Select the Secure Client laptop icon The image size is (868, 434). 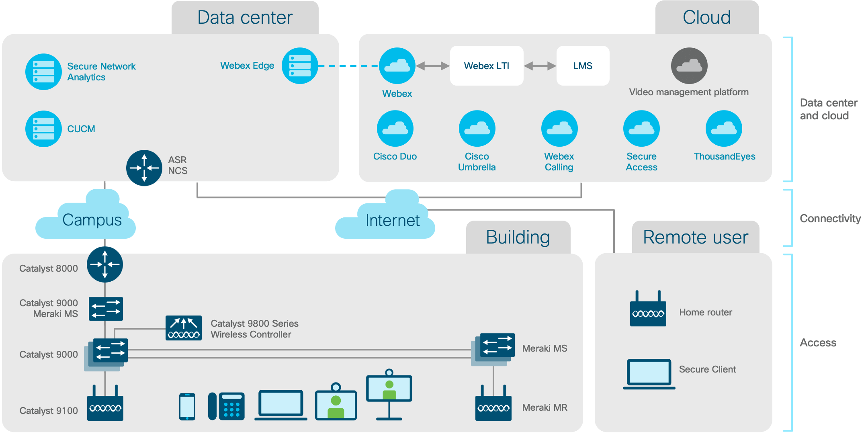point(649,374)
